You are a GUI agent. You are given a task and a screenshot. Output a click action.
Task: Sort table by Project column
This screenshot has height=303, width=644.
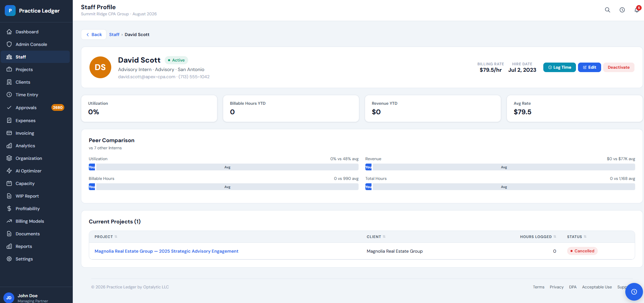tap(106, 237)
